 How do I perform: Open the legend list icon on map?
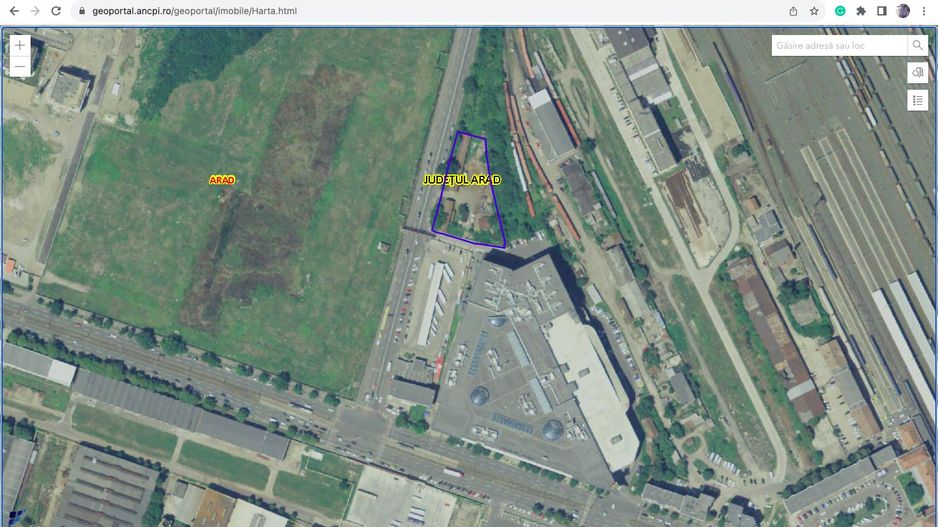point(918,100)
